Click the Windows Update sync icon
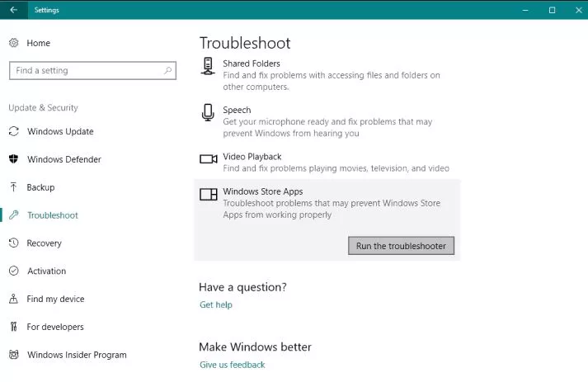Image resolution: width=588 pixels, height=382 pixels. [14, 131]
